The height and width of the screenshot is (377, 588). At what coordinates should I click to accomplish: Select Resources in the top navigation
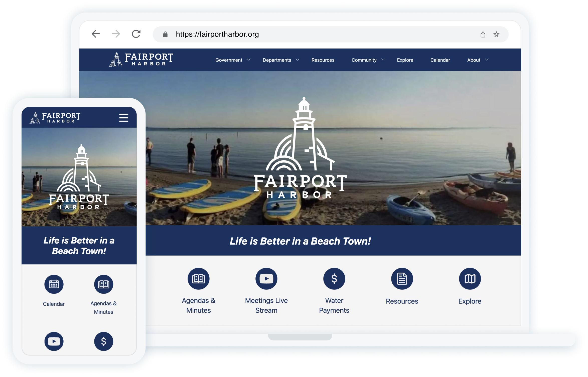pos(323,60)
